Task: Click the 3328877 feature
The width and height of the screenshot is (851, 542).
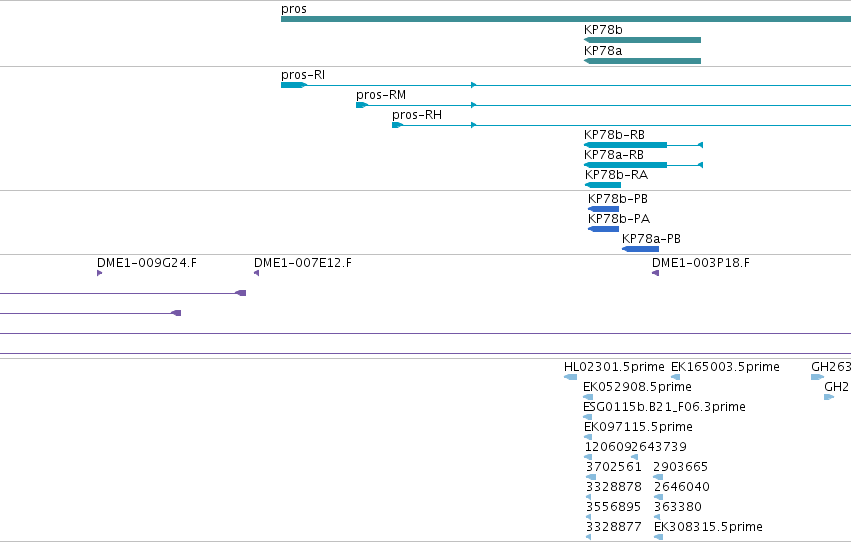Action: click(588, 537)
